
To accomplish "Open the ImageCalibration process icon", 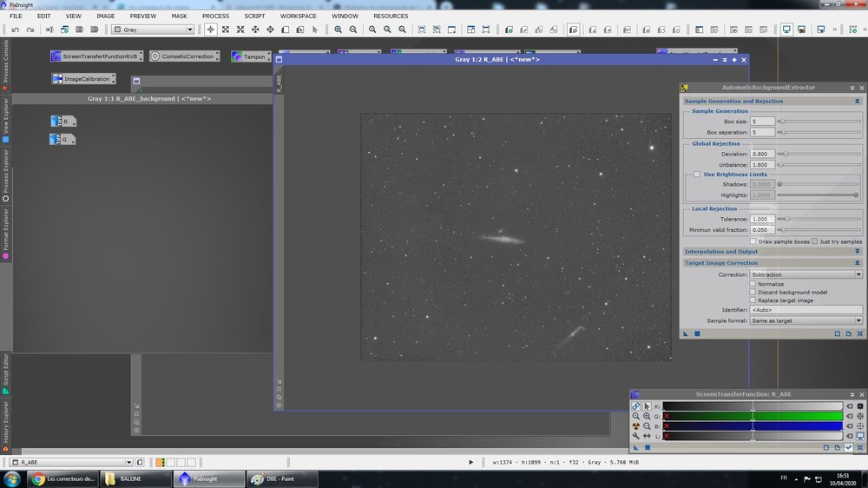I will click(82, 79).
